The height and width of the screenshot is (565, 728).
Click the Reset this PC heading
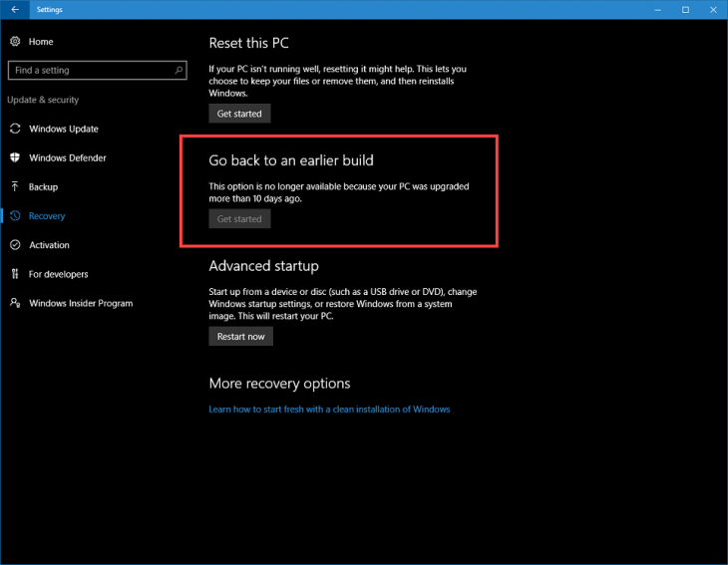[248, 43]
